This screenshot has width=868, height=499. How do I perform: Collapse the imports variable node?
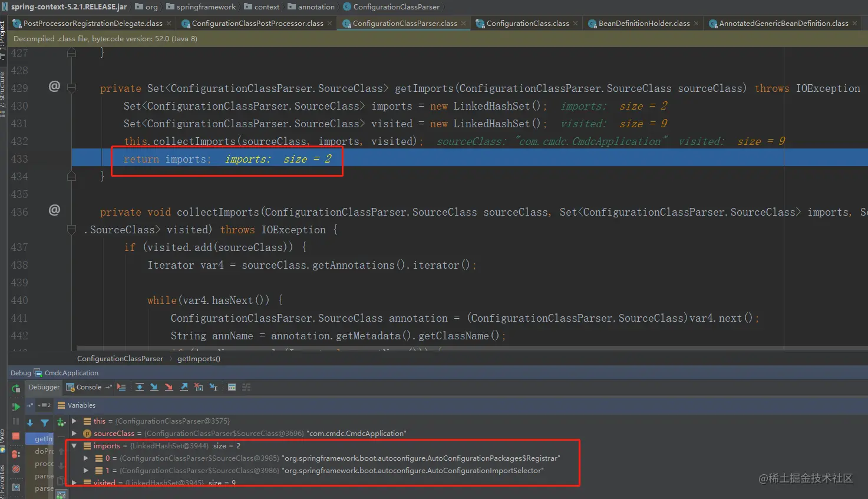click(x=74, y=446)
